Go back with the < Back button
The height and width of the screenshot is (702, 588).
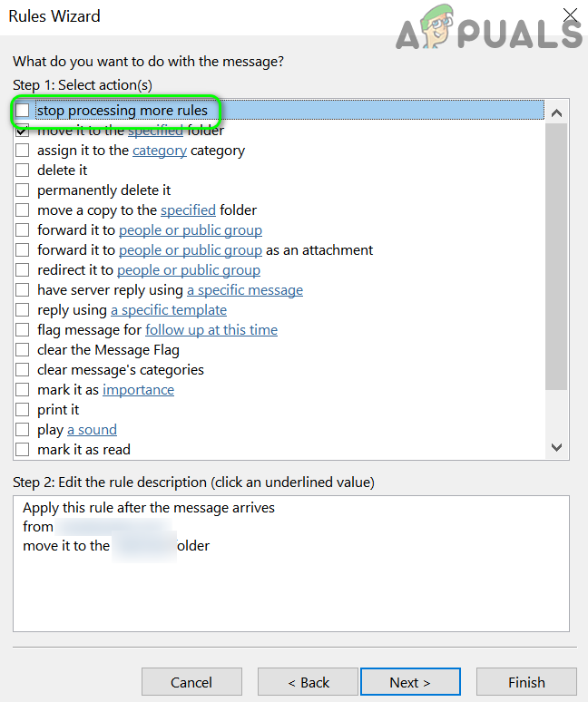[x=308, y=682]
